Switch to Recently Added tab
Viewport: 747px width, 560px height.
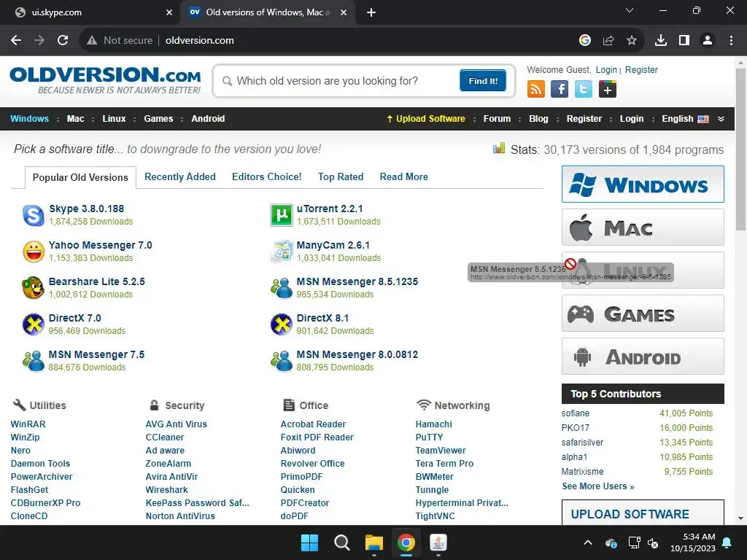click(x=180, y=176)
